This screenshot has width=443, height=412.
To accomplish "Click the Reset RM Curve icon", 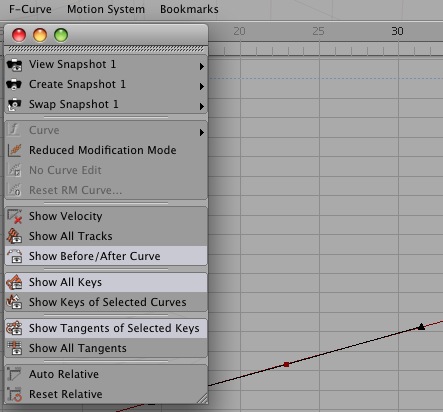I will (14, 190).
